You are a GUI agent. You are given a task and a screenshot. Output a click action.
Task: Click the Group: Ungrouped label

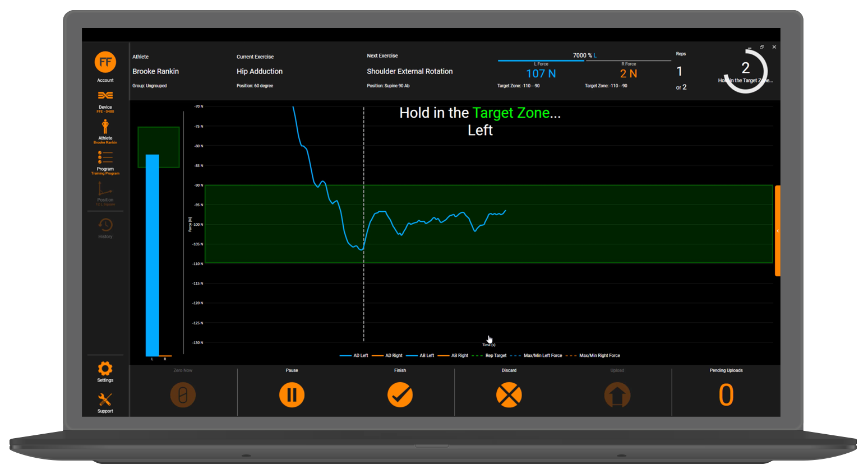coord(150,86)
